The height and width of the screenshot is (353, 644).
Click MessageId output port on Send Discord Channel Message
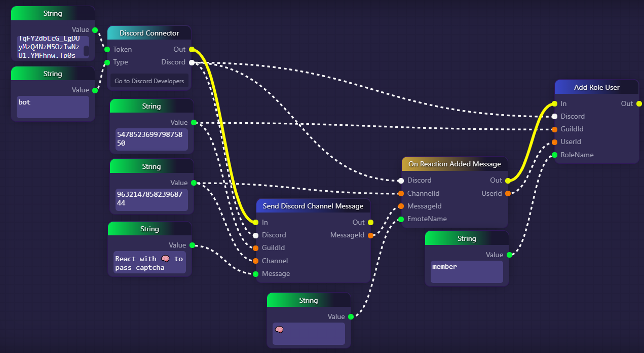[x=370, y=235]
